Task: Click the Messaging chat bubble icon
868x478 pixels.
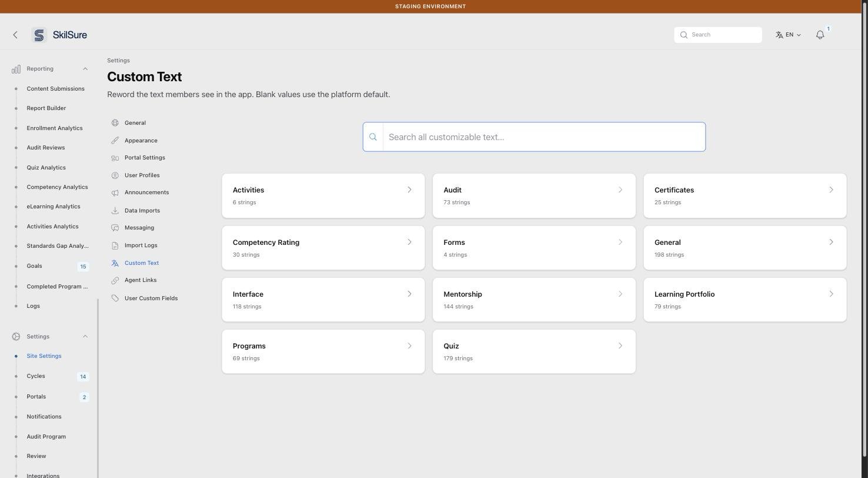Action: (115, 228)
